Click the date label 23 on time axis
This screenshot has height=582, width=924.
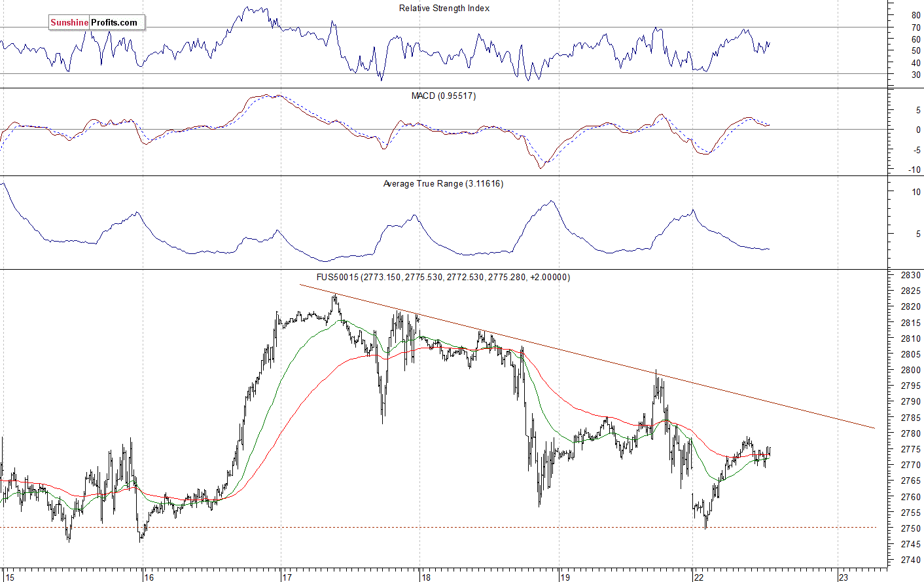tap(844, 577)
